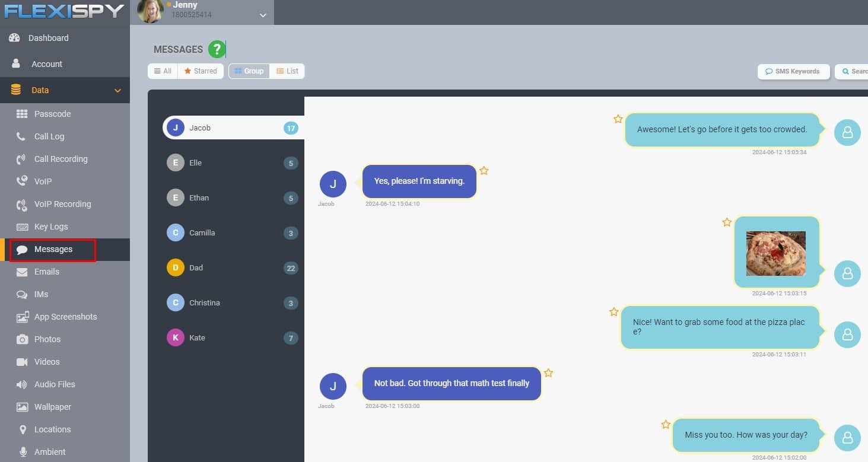Viewport: 868px width, 462px height.
Task: Open Key Logs from the sidebar
Action: pyautogui.click(x=50, y=227)
